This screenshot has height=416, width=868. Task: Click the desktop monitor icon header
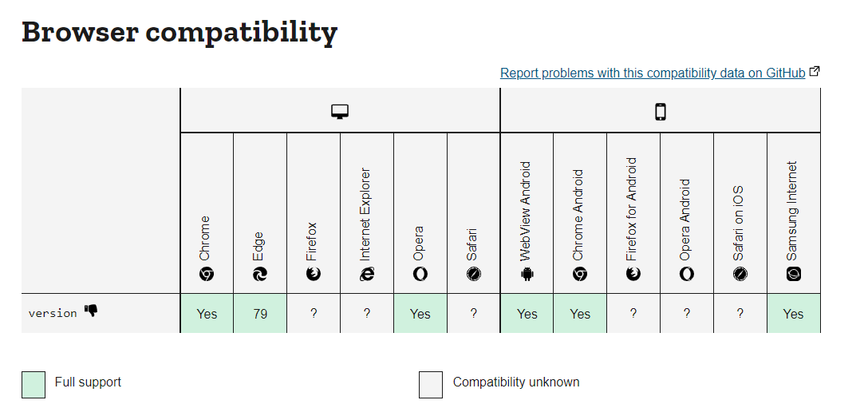click(x=340, y=112)
